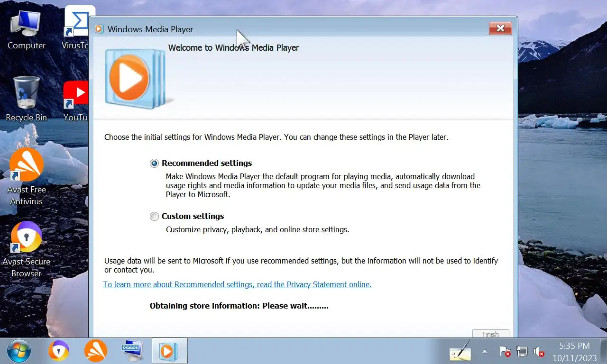607x364 pixels.
Task: Show hidden tray icons arrow
Action: [x=485, y=352]
